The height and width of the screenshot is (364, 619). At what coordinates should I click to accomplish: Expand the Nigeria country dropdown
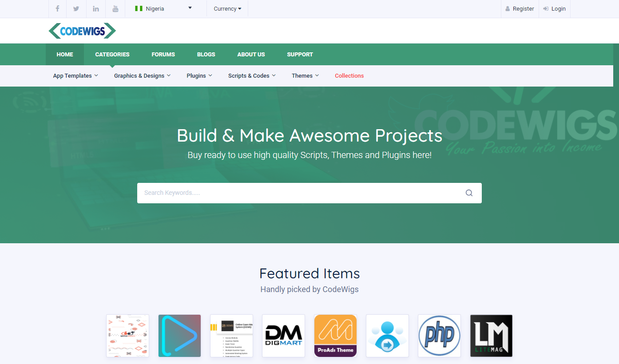(x=163, y=9)
